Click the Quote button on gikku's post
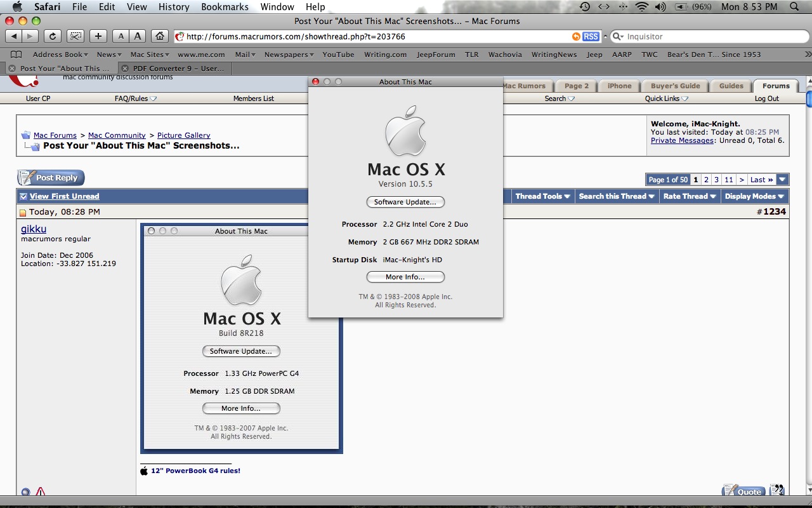The width and height of the screenshot is (812, 508). 743,491
